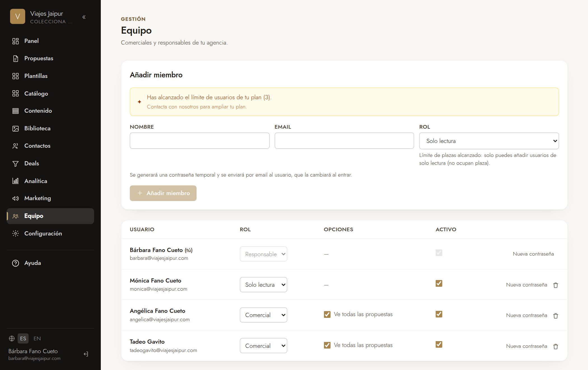This screenshot has width=588, height=370.
Task: Click the Viajes Jaipur 'V' logo avatar
Action: pyautogui.click(x=18, y=17)
